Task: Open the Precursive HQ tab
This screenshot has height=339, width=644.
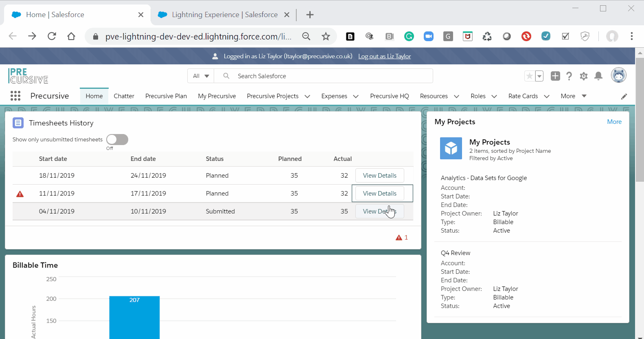Action: point(390,96)
